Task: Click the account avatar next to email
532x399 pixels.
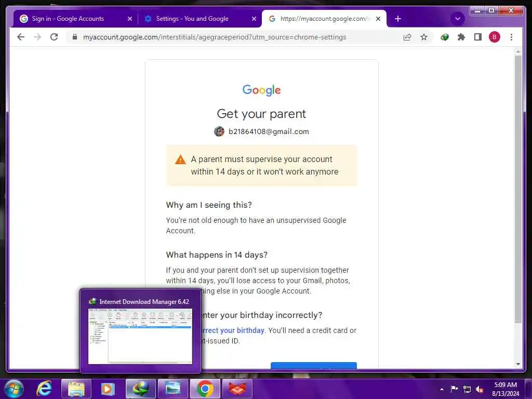Action: [219, 131]
